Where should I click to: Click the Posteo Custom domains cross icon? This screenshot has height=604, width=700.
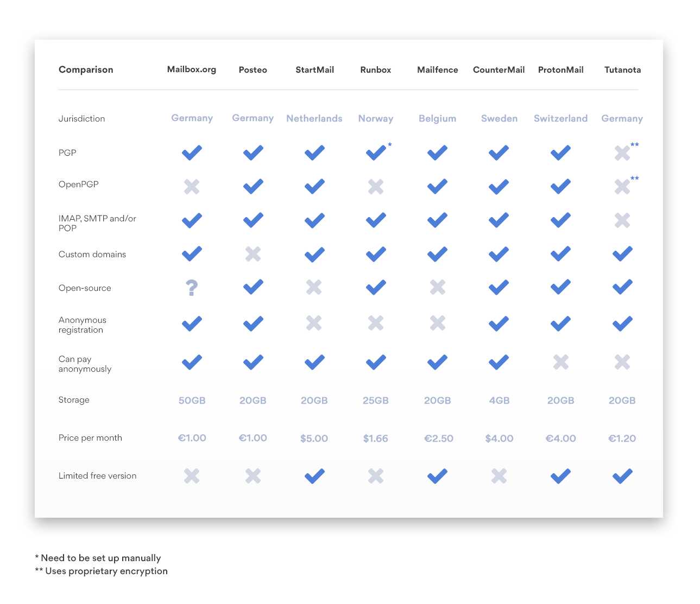[253, 254]
